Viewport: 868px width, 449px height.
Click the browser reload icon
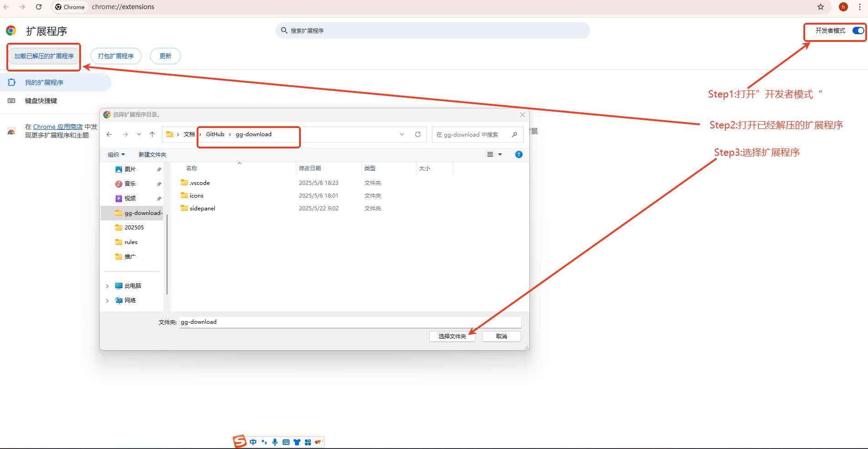(x=39, y=7)
